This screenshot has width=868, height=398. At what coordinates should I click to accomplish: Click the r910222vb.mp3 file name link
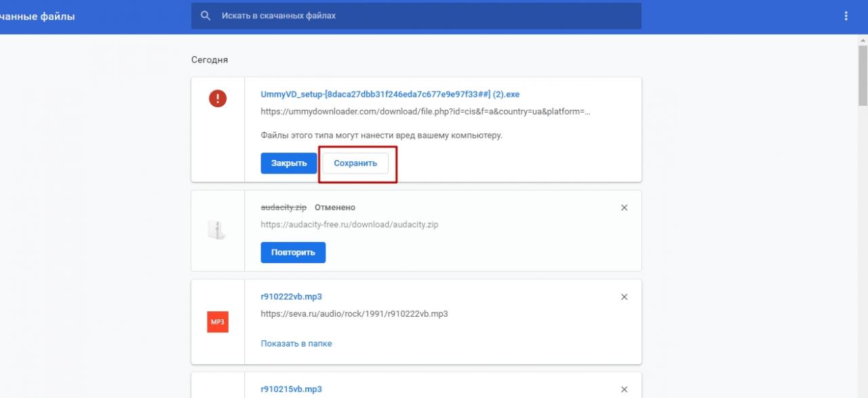click(291, 297)
